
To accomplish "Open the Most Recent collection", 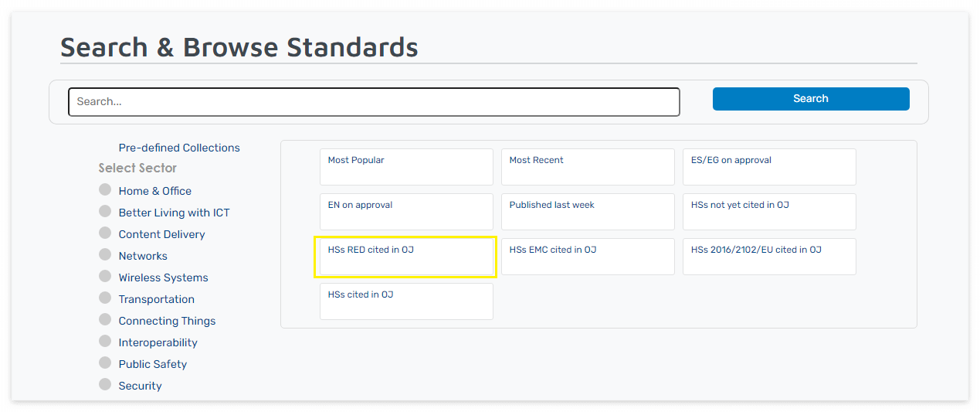I will pos(588,167).
